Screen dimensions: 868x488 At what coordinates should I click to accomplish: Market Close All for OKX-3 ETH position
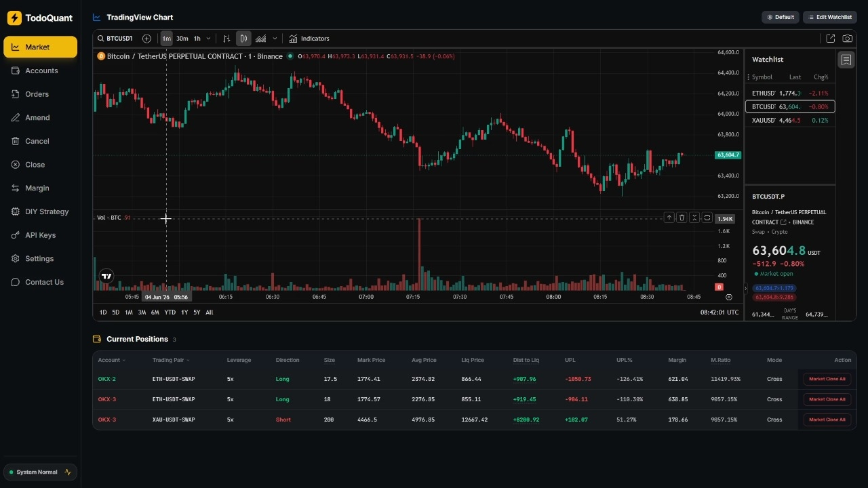[827, 399]
